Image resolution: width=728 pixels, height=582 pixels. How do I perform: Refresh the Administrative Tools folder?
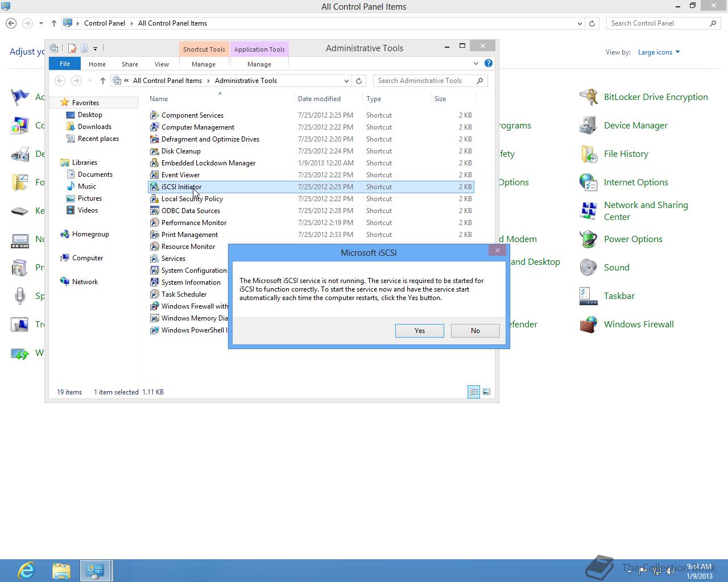pos(359,81)
